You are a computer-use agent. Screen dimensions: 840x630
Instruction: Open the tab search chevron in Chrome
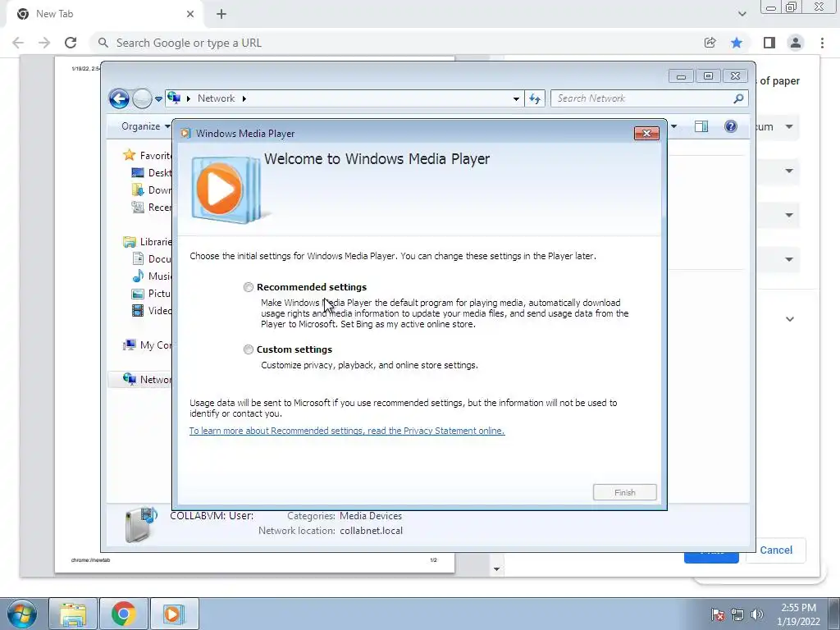[x=742, y=14]
